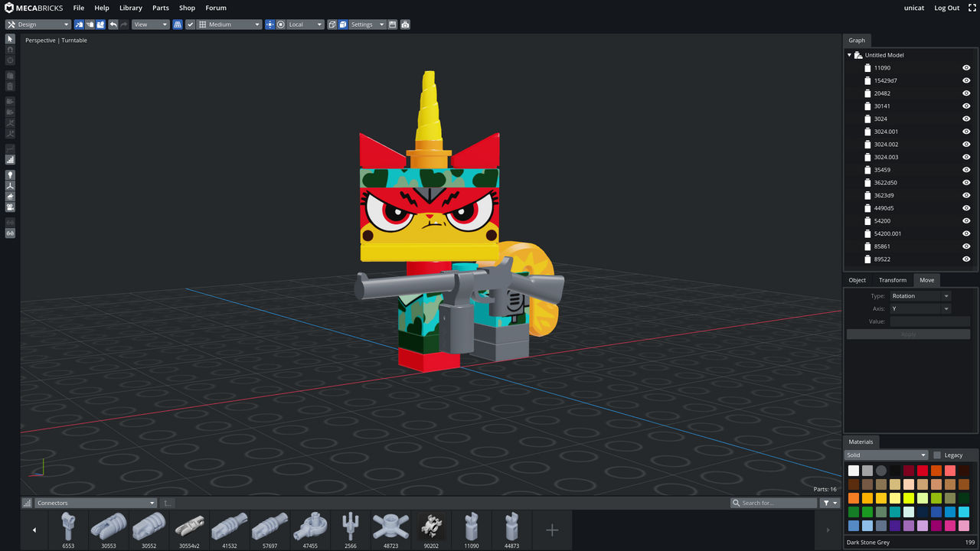Open the Parts menu in the menu bar

coord(160,8)
